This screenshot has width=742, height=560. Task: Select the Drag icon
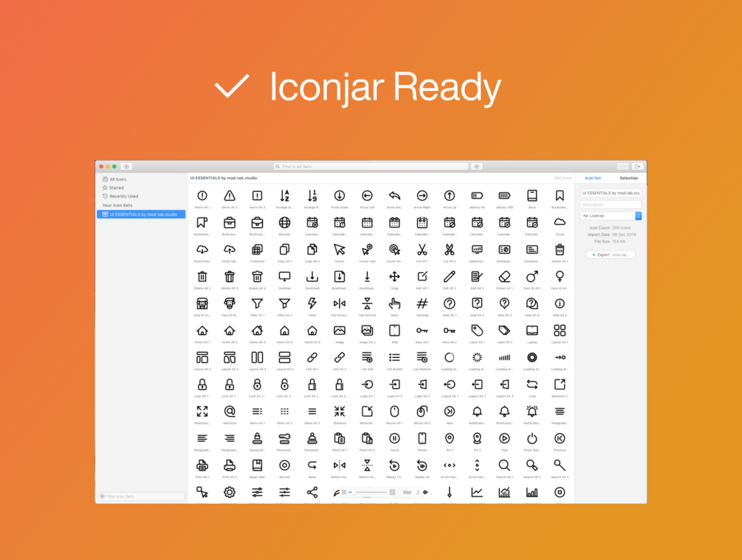[x=394, y=277]
